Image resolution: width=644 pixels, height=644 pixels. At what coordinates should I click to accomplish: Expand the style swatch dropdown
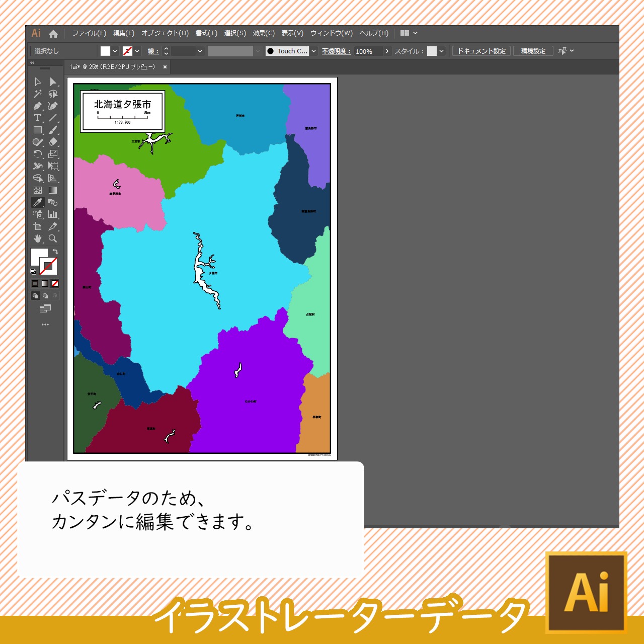441,51
